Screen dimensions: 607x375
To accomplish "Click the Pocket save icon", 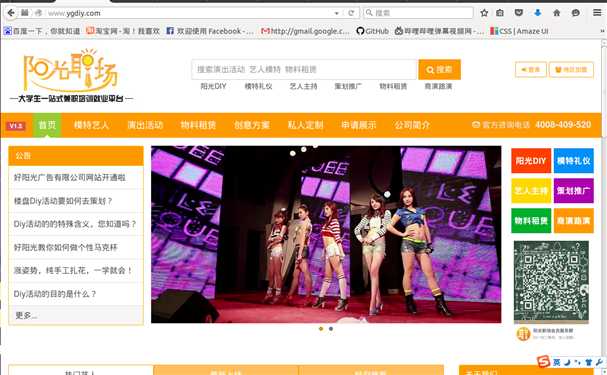I will 519,13.
